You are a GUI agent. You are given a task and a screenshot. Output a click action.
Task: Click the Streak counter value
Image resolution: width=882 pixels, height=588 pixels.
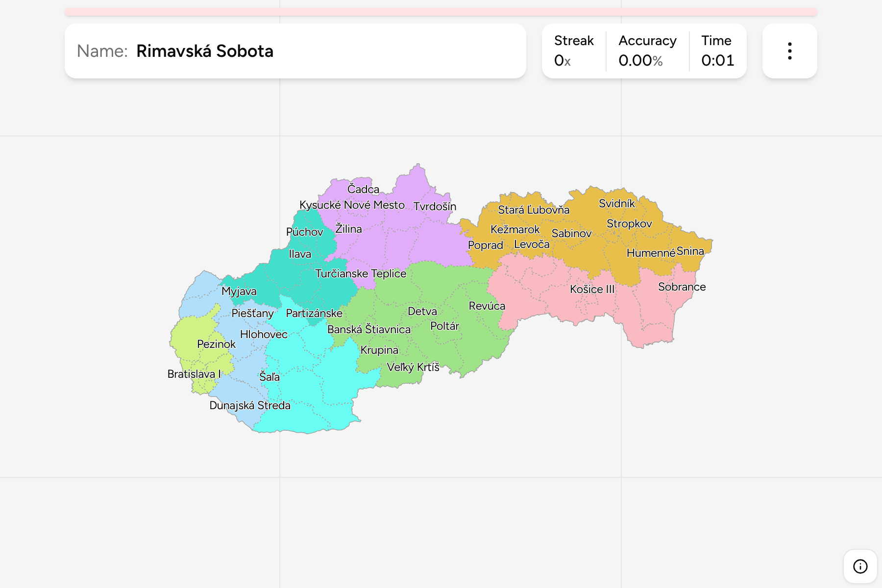(x=562, y=60)
